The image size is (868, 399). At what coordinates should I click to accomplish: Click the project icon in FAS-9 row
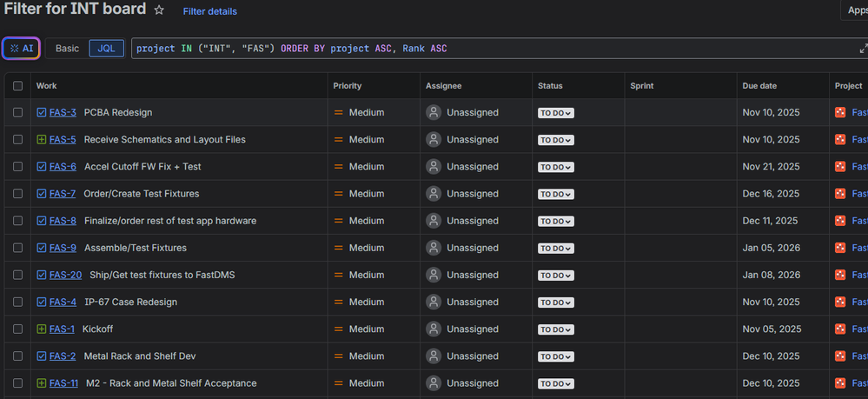pyautogui.click(x=840, y=249)
